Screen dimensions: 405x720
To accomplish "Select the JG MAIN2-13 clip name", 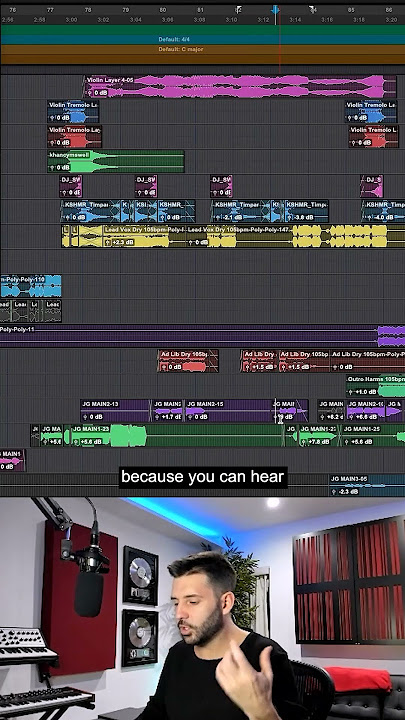I will pos(100,404).
